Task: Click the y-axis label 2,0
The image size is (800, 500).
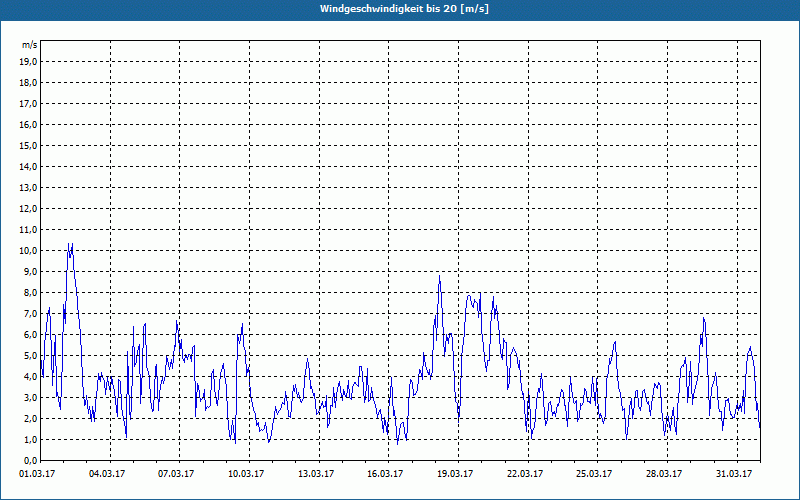Action: point(30,418)
